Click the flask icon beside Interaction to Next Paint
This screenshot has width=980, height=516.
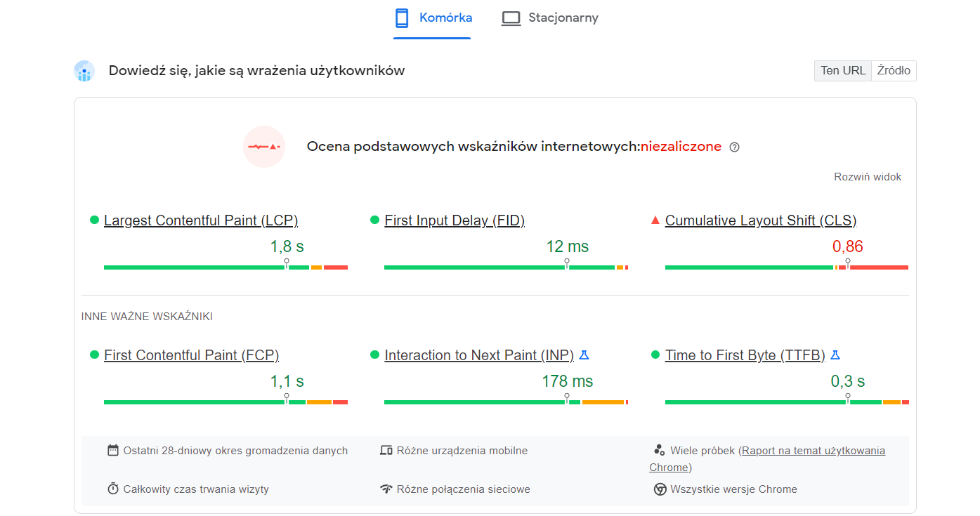tap(584, 355)
